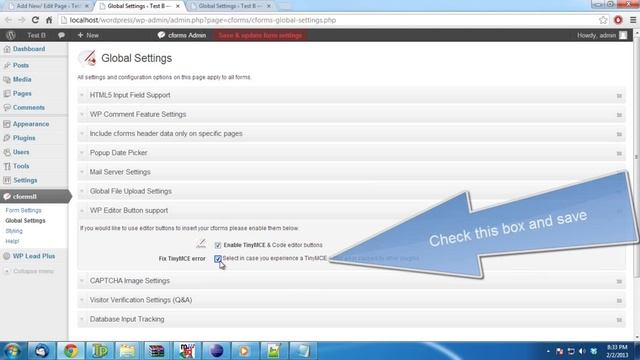Expand Global File Upload Settings section
Image resolution: width=640 pixels, height=360 pixels.
click(351, 191)
